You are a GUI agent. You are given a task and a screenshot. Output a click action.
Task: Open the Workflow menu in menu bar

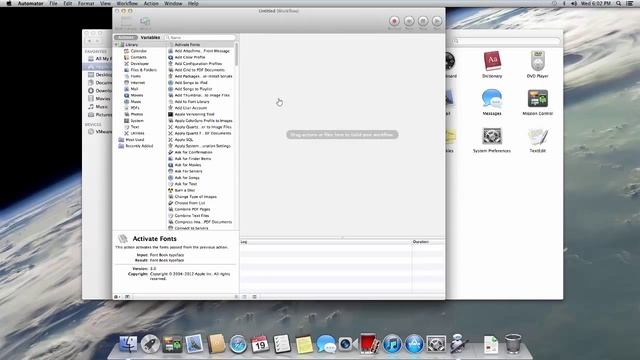(x=127, y=3)
